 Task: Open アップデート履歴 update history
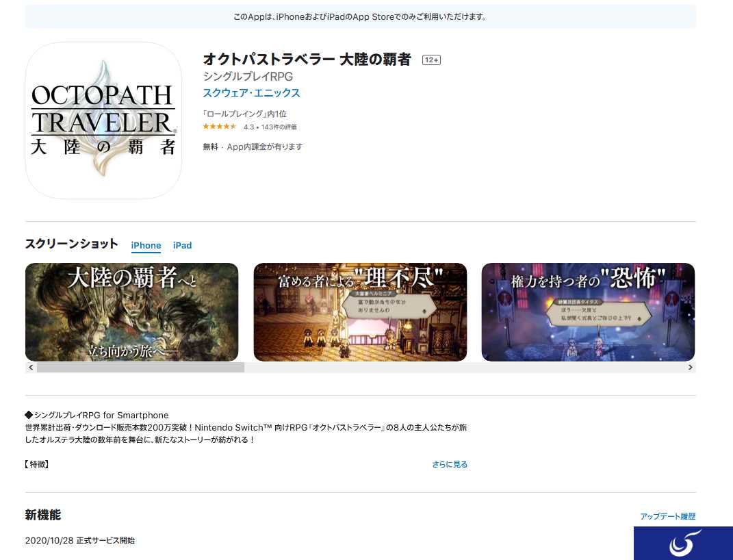click(x=667, y=516)
